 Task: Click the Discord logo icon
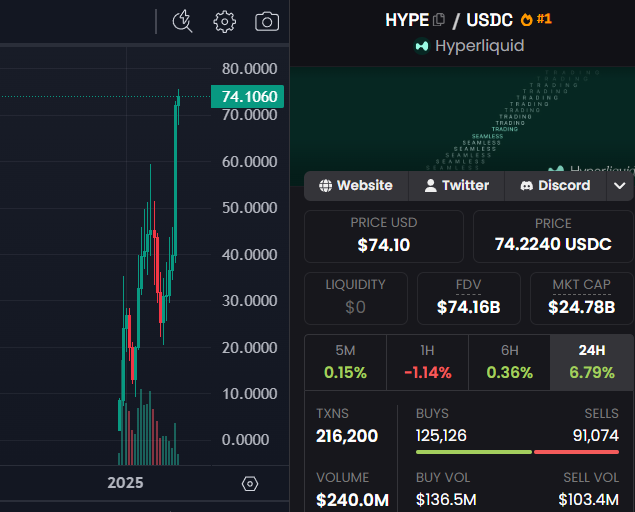click(x=526, y=186)
